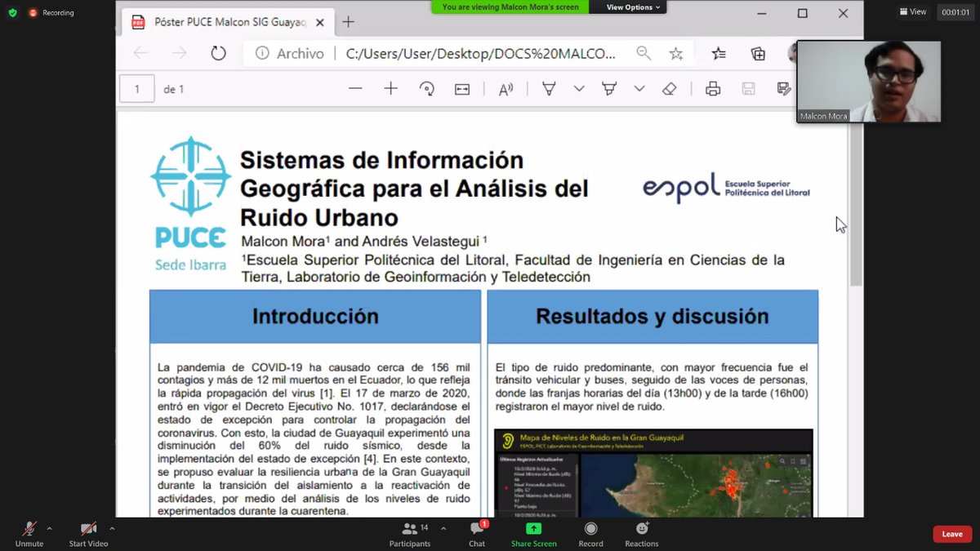Open a new browser tab
980x551 pixels.
click(349, 22)
